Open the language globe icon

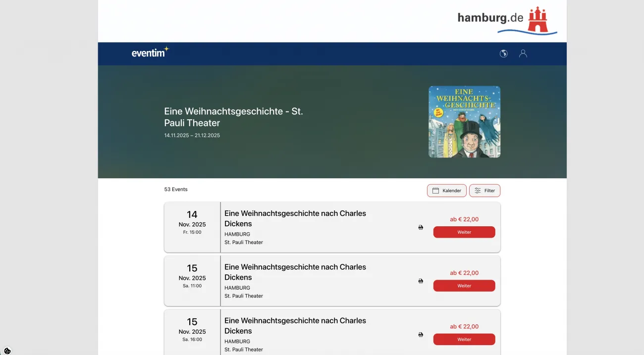[x=503, y=53]
